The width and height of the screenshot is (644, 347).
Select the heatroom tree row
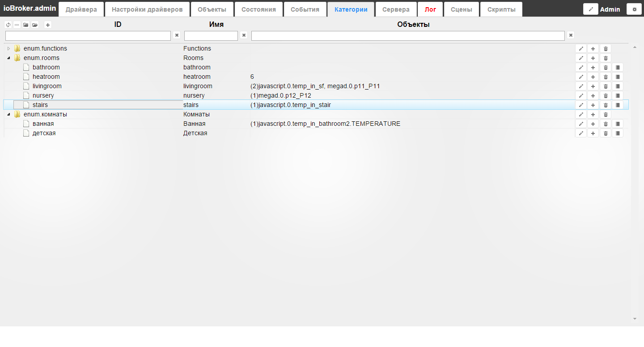coord(316,77)
